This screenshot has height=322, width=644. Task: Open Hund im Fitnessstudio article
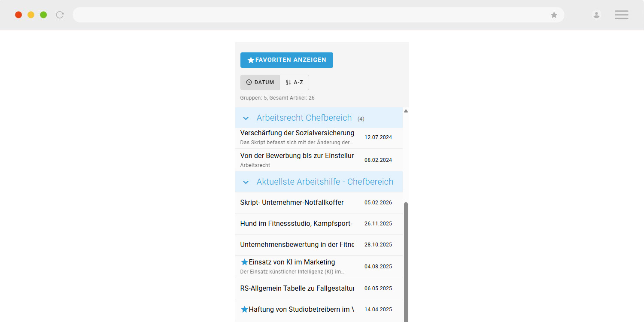(x=319, y=224)
